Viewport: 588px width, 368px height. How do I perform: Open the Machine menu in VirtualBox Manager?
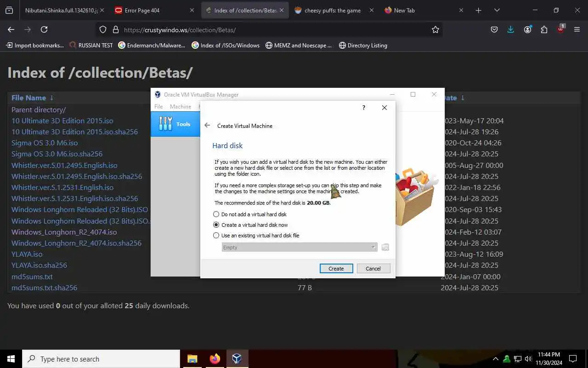pos(181,106)
